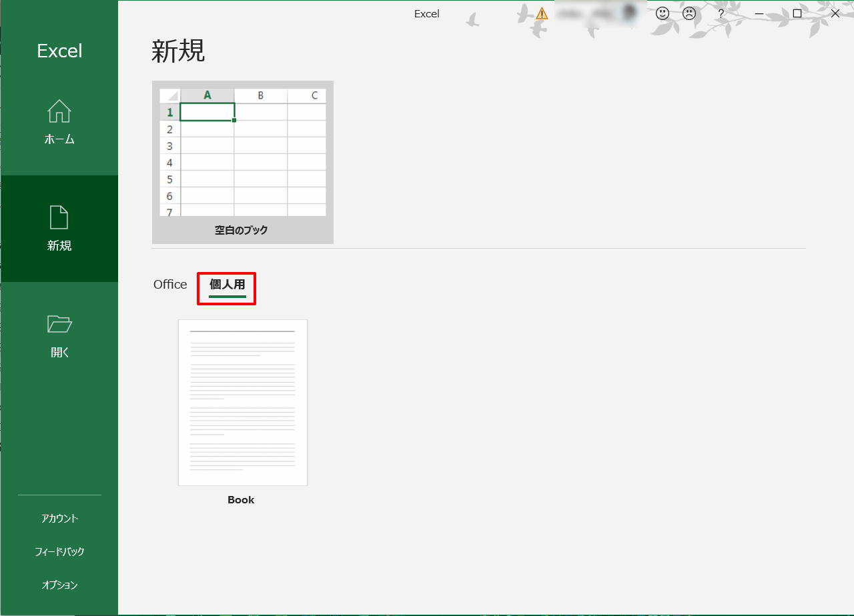854x616 pixels.
Task: Click the warning triangle icon in title bar
Action: pos(542,13)
